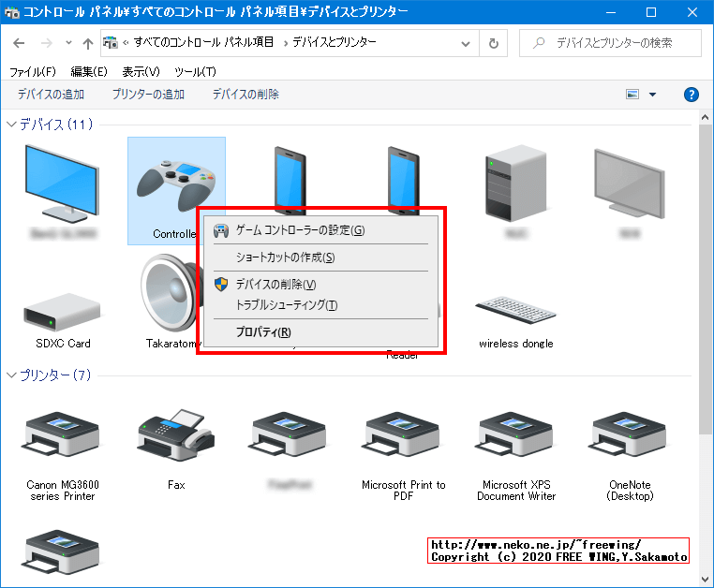Collapse the プリンター (7) group
The image size is (714, 588).
point(11,375)
